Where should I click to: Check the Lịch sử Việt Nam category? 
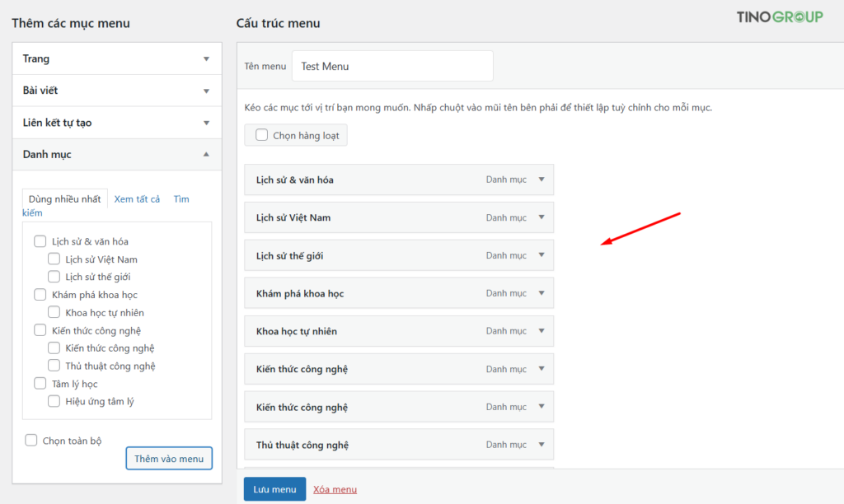[x=54, y=259]
